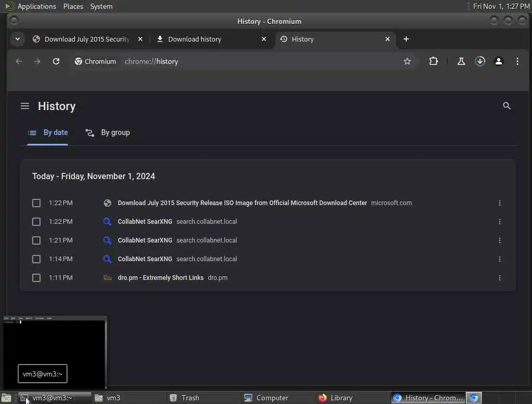Open Chrome Labs flask icon
The image size is (532, 404).
click(461, 61)
